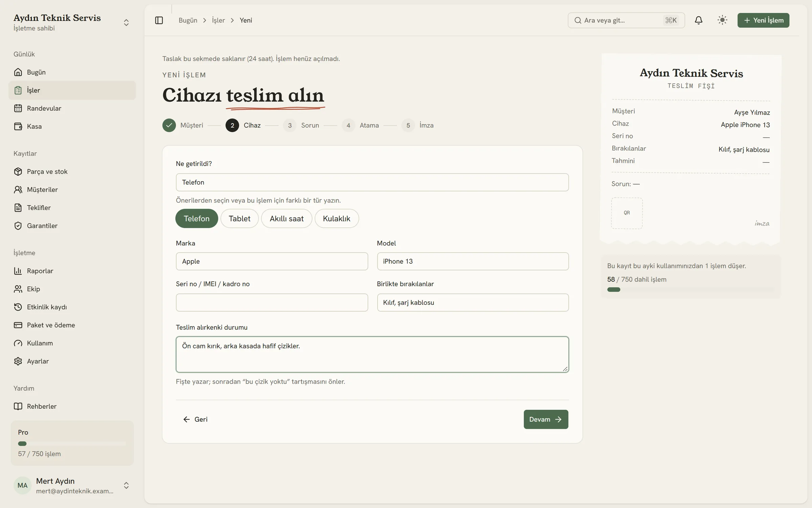The height and width of the screenshot is (508, 812).
Task: Open Garantiler in sidebar
Action: pyautogui.click(x=72, y=226)
